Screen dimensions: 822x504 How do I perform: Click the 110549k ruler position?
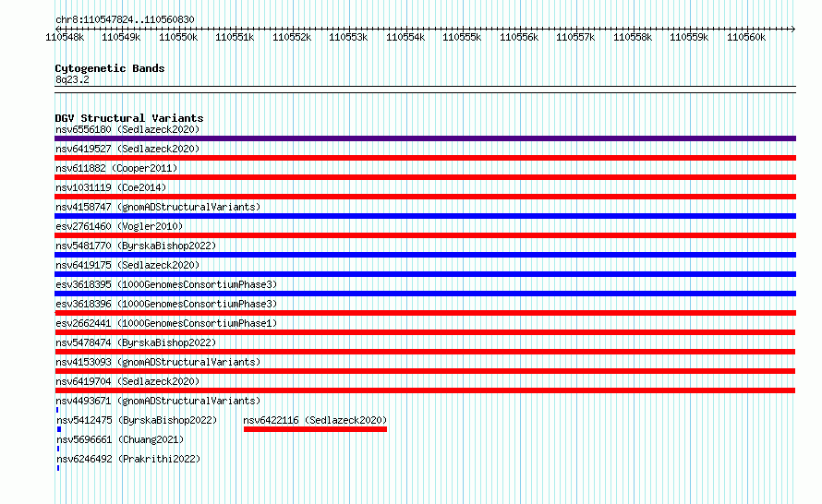tap(121, 37)
